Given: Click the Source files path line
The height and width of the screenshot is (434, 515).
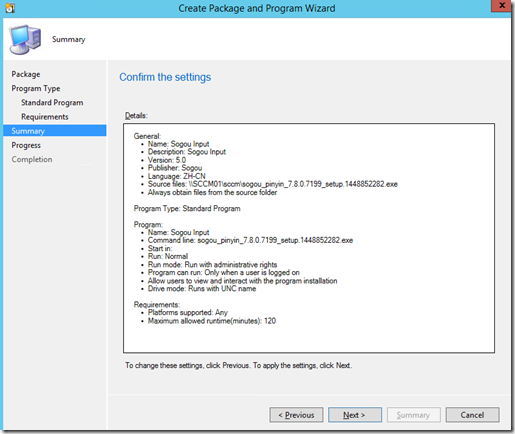Looking at the screenshot, I should (x=273, y=184).
